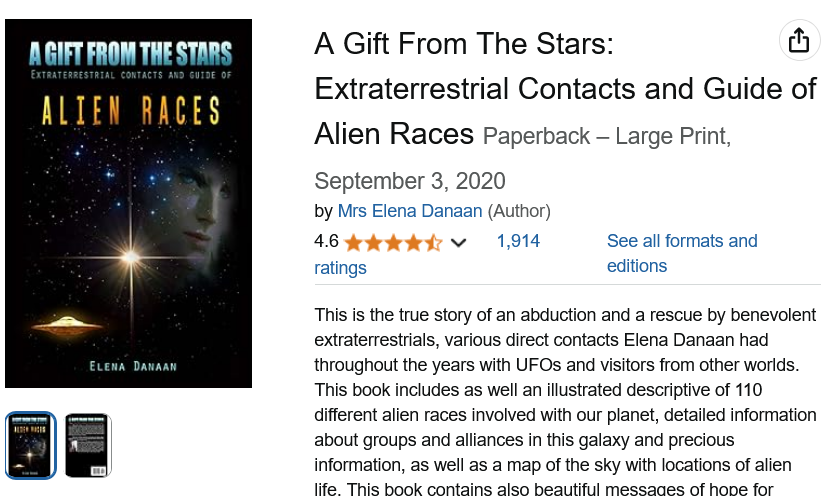This screenshot has height=496, width=832.
Task: Click Elena Danaan name on cover image
Action: pos(133,367)
